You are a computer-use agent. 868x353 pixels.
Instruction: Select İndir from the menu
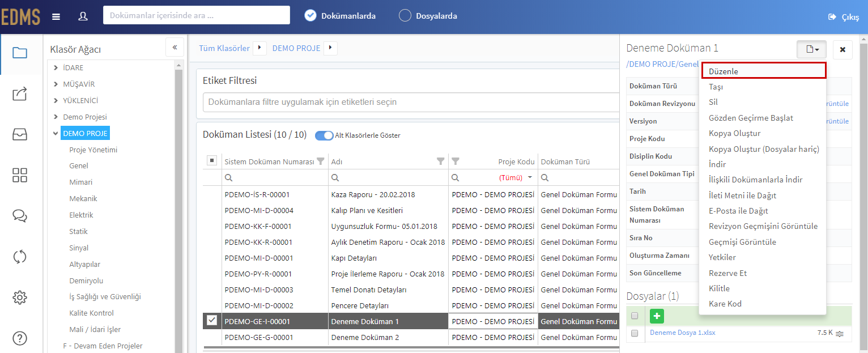tap(764, 164)
